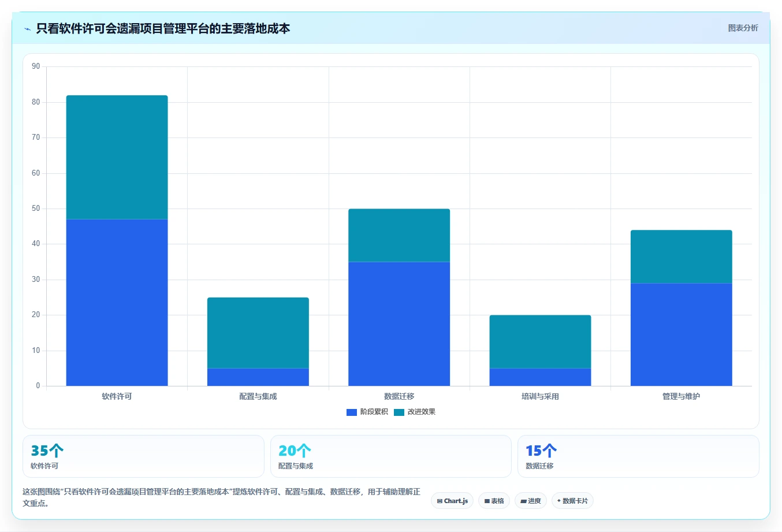The image size is (782, 532).
Task: Click the teal 改进效果 legend color box
Action: tap(399, 412)
